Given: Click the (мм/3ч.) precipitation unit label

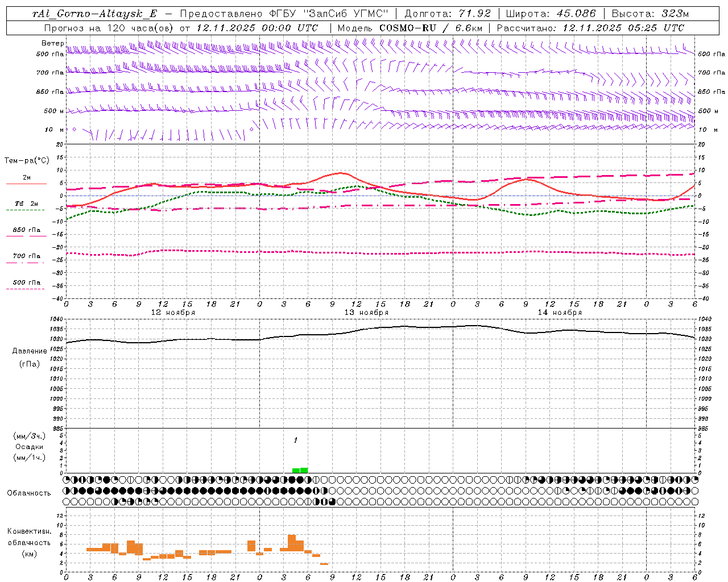Looking at the screenshot, I should [x=30, y=436].
